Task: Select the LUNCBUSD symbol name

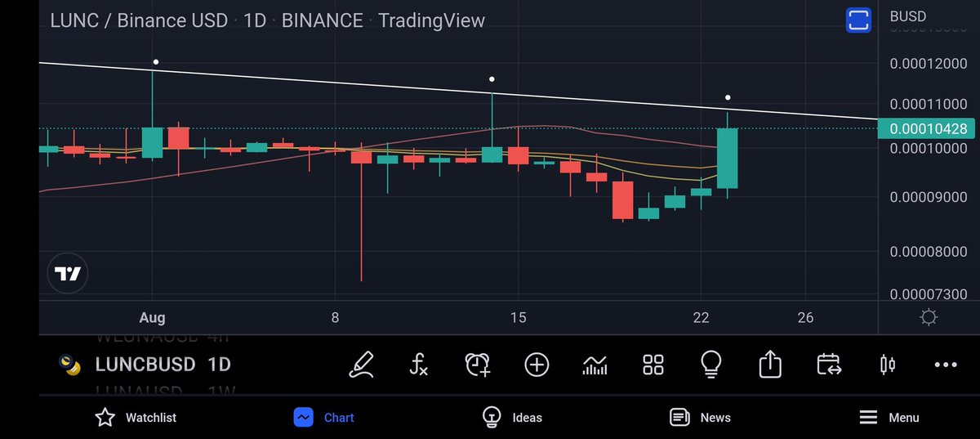Action: point(145,365)
